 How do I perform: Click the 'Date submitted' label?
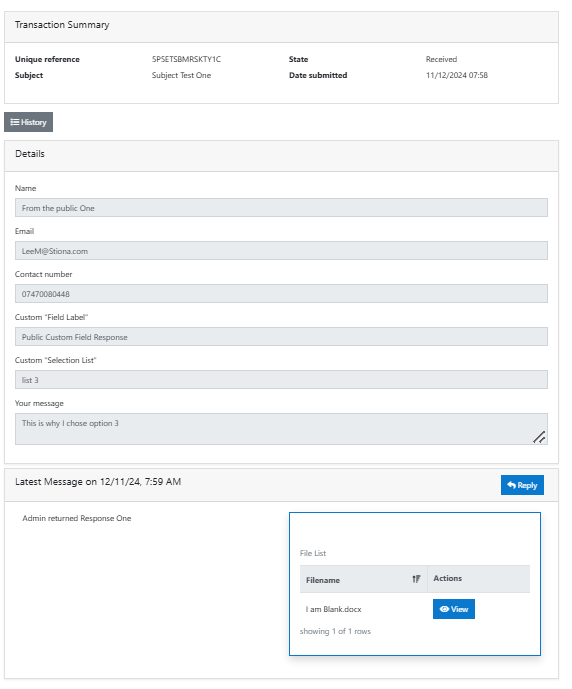point(318,76)
